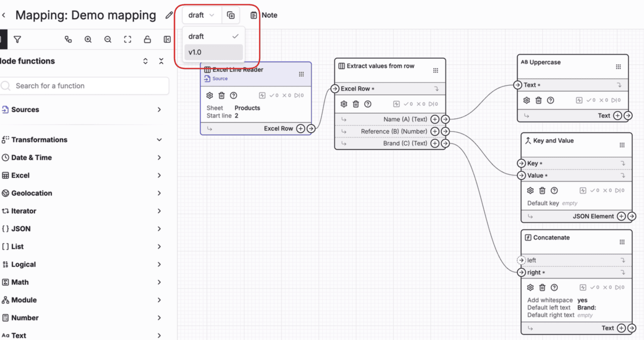Expand the Sources category
The width and height of the screenshot is (644, 340).
(159, 110)
